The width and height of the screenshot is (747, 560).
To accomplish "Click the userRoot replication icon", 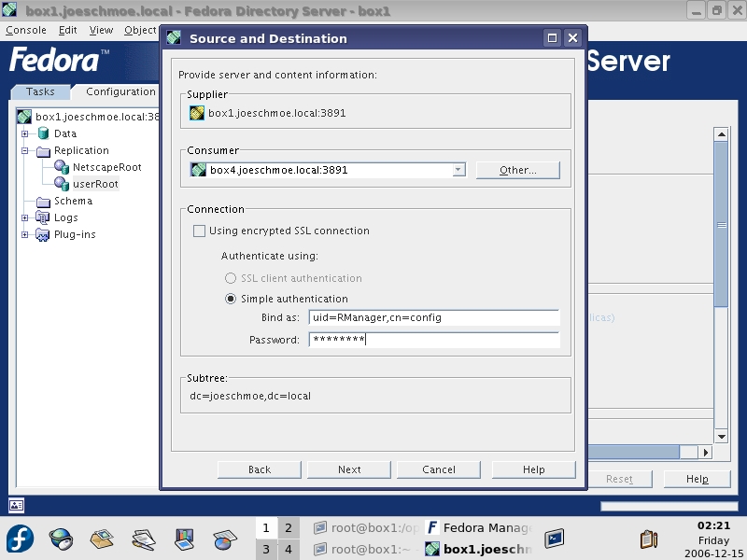I will coord(62,184).
